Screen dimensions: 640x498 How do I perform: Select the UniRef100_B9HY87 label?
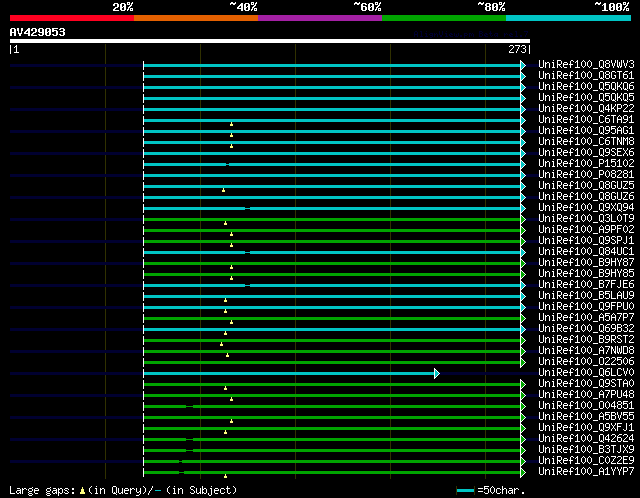[x=586, y=262]
